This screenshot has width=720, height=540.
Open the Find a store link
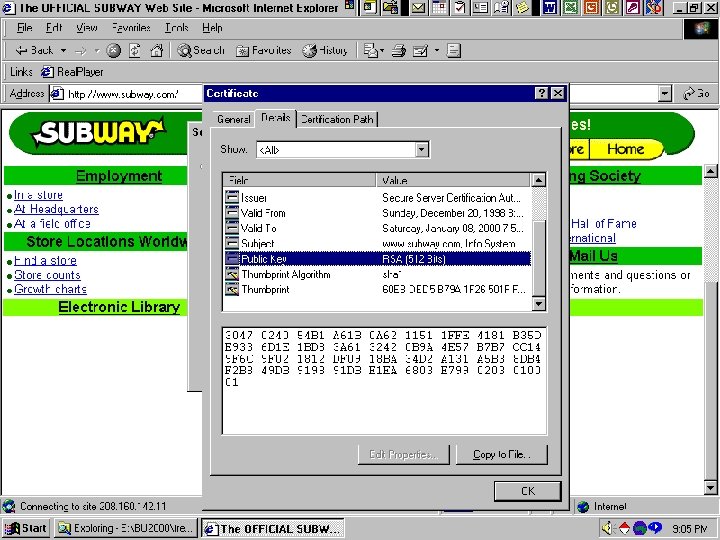click(45, 261)
